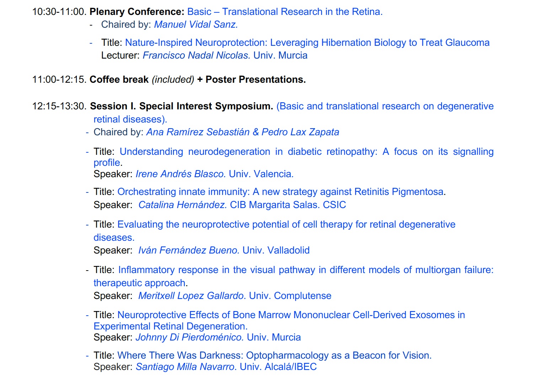Click the degenerative retinal diseases subtitle
The height and width of the screenshot is (392, 556).
[x=294, y=113]
